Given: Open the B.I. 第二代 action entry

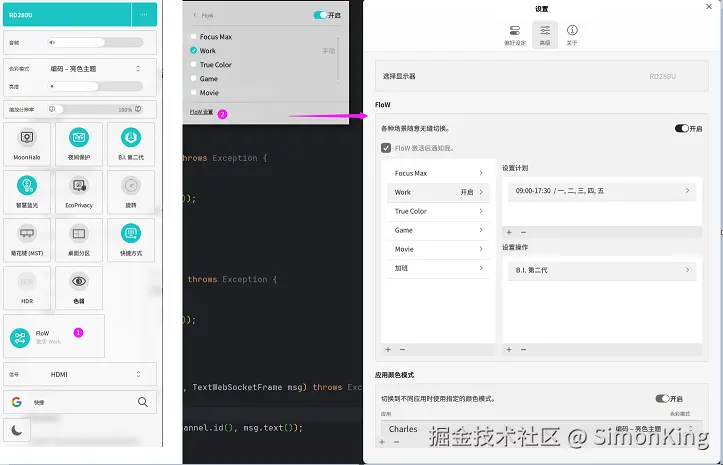Looking at the screenshot, I should tap(602, 270).
